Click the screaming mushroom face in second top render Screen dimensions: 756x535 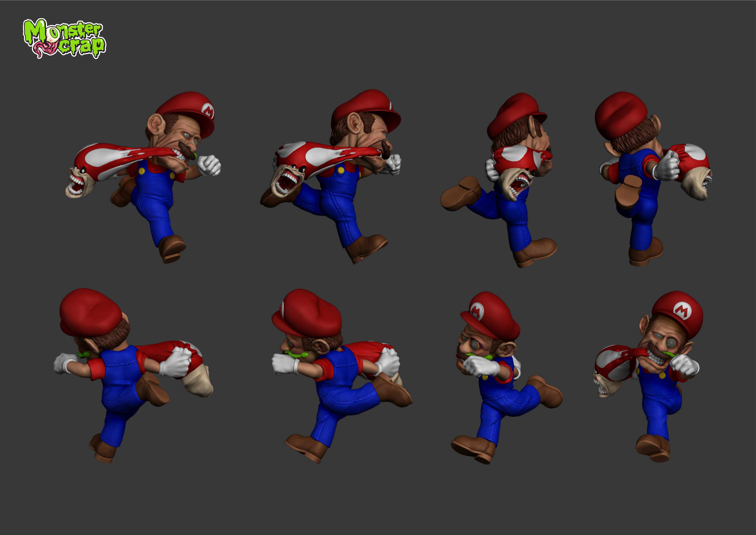point(287,183)
